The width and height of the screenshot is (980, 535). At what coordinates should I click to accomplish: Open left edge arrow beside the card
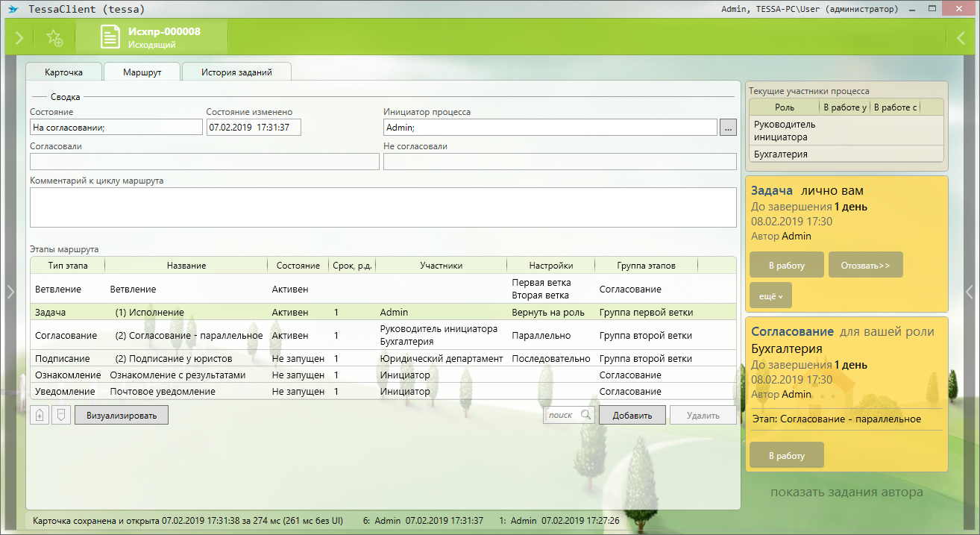click(10, 292)
